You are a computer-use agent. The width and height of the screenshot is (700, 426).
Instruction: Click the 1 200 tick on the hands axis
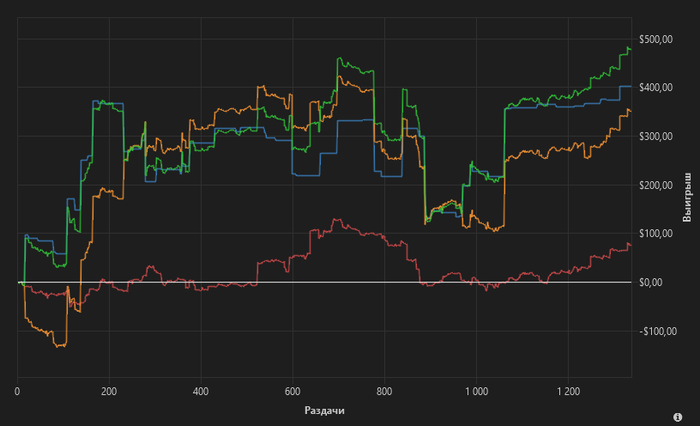[x=568, y=392]
